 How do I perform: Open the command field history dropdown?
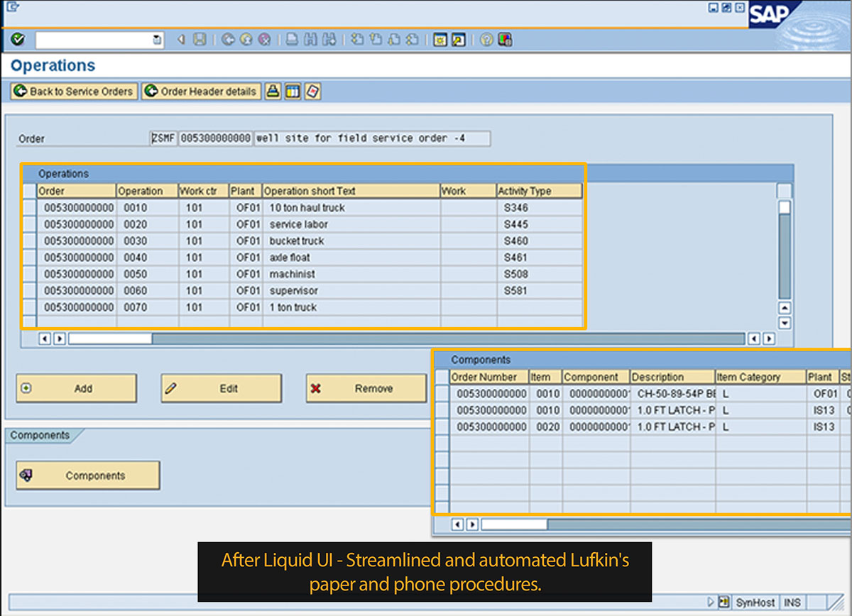click(157, 40)
